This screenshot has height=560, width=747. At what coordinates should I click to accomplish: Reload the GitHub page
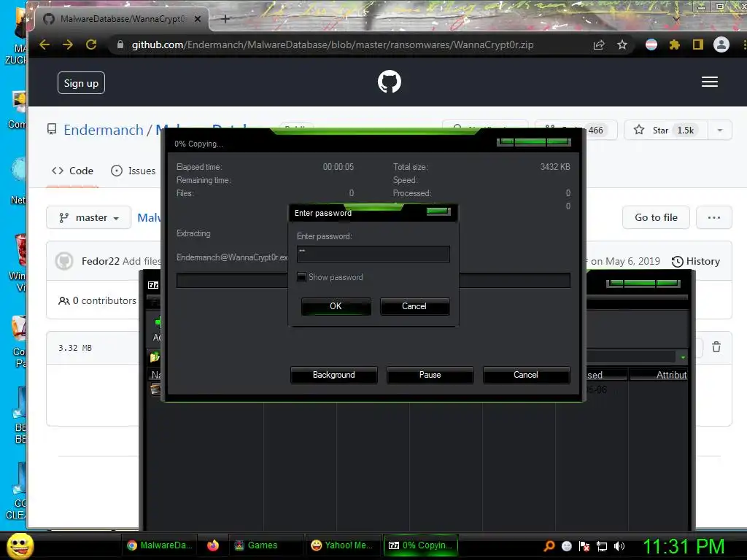coord(91,44)
